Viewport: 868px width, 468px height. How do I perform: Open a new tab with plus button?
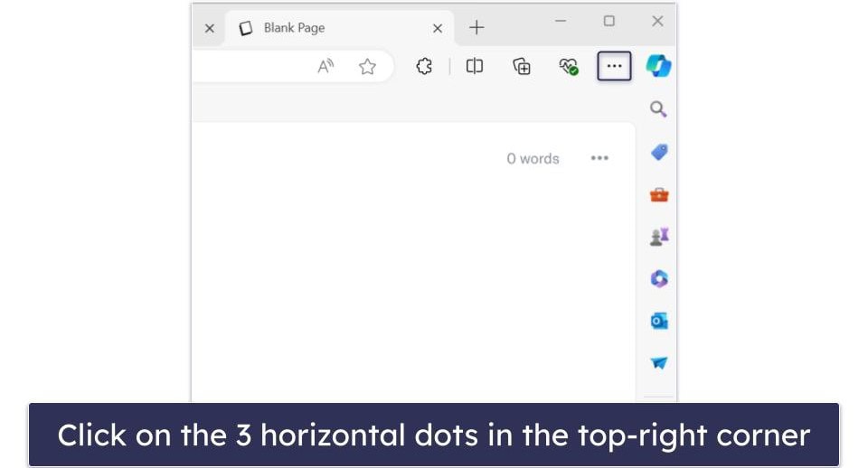tap(476, 28)
